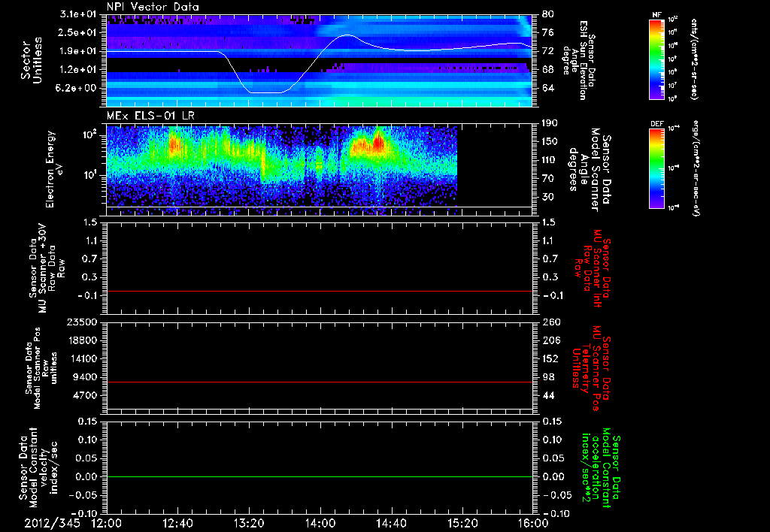Image resolution: width=770 pixels, height=532 pixels.
Task: Click the '98' telemetry tick label
Action: click(x=548, y=377)
